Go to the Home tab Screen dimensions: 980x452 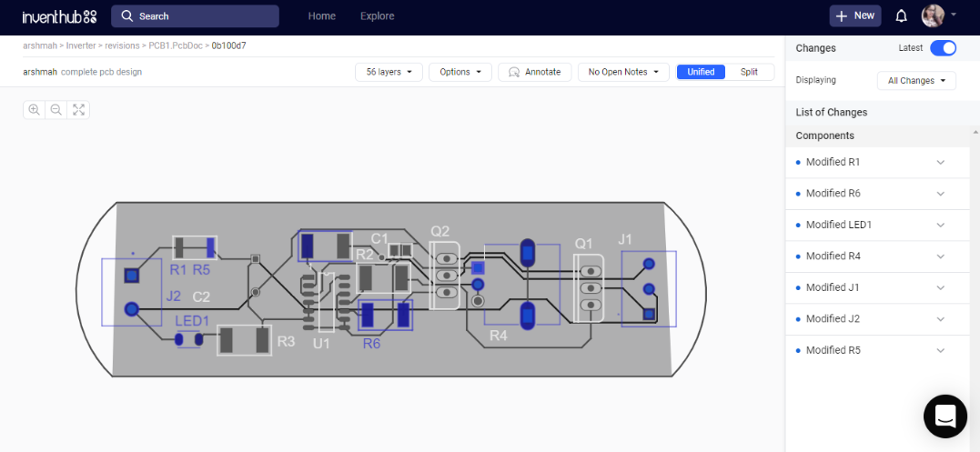pyautogui.click(x=322, y=16)
